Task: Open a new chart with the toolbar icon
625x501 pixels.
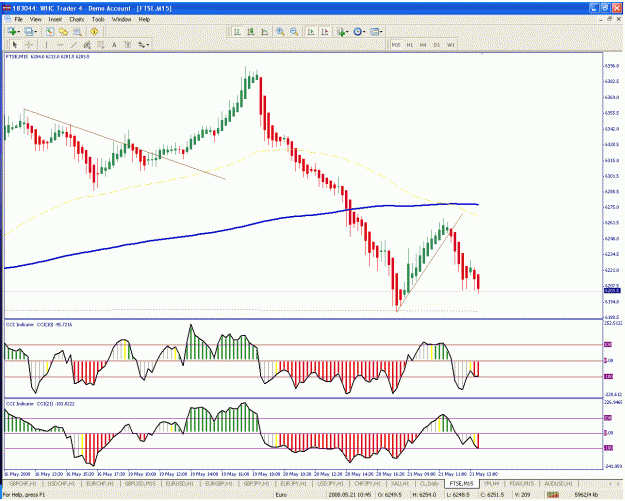Action: coord(12,32)
